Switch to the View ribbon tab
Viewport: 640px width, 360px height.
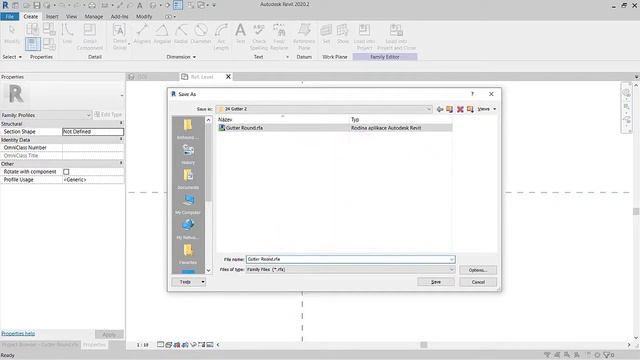pyautogui.click(x=71, y=16)
